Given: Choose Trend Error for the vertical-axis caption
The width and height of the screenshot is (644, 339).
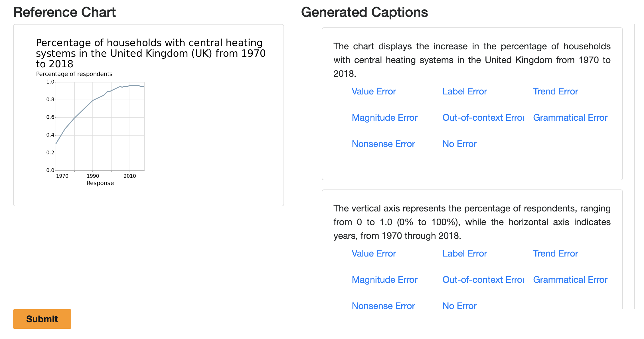Looking at the screenshot, I should [x=555, y=253].
